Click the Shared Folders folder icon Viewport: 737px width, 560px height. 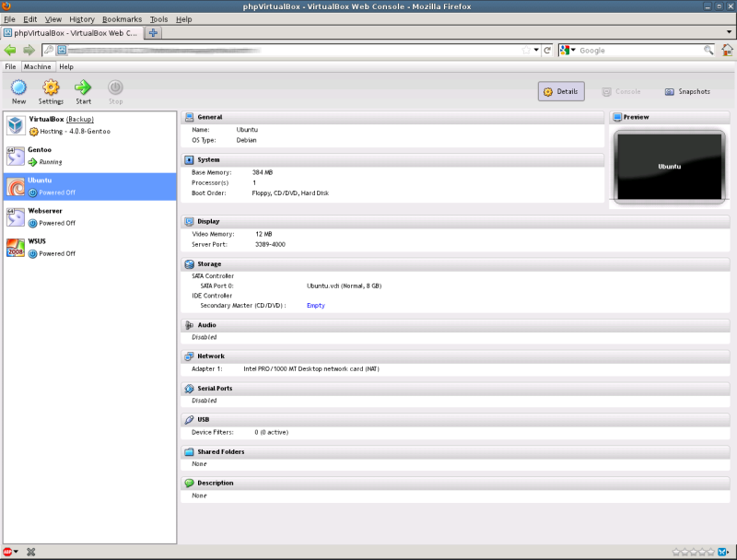pos(189,452)
